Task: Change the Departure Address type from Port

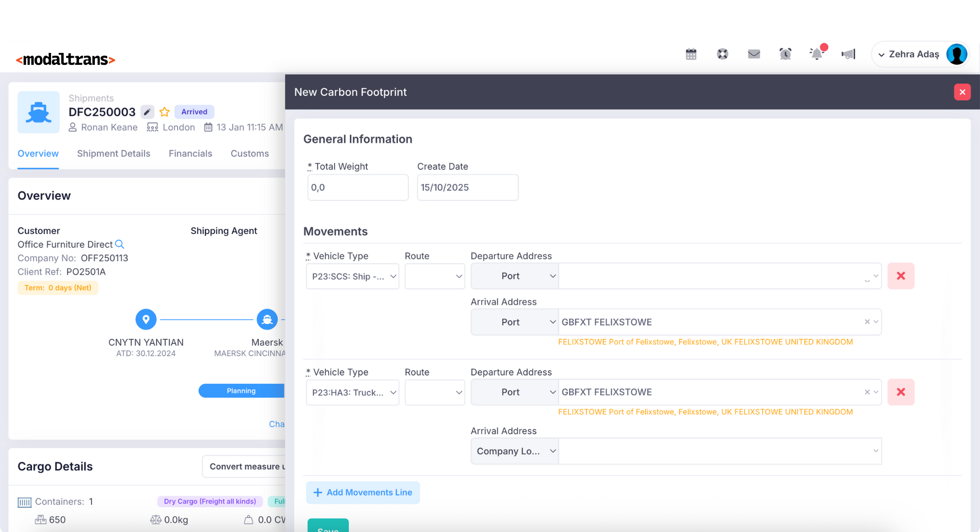Action: [514, 276]
